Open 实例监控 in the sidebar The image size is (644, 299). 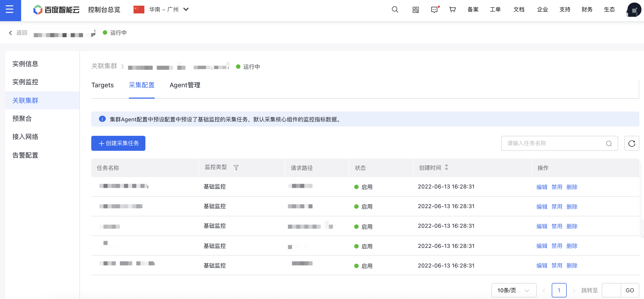click(x=25, y=82)
